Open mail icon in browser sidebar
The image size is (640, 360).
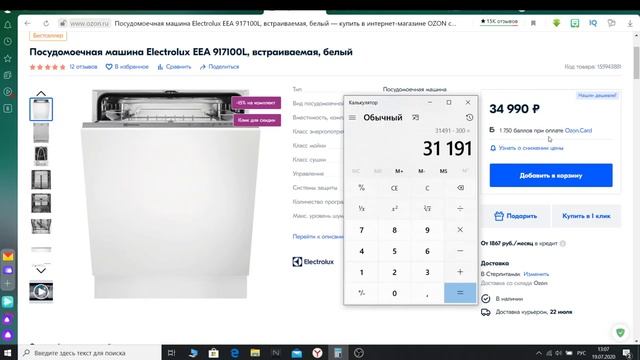point(8,256)
